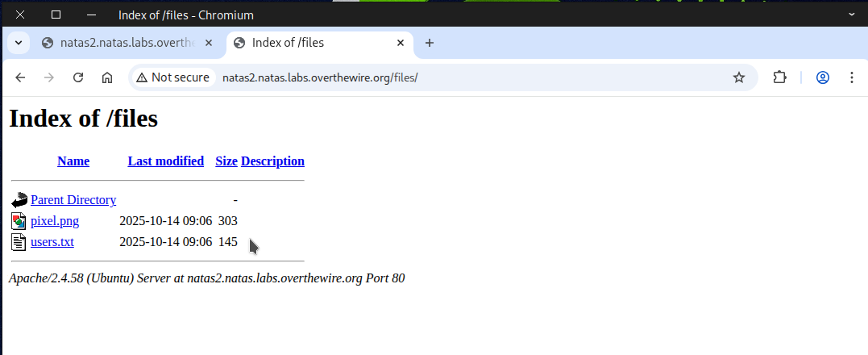Open Chromium three-dot menu
This screenshot has width=868, height=355.
(x=852, y=77)
